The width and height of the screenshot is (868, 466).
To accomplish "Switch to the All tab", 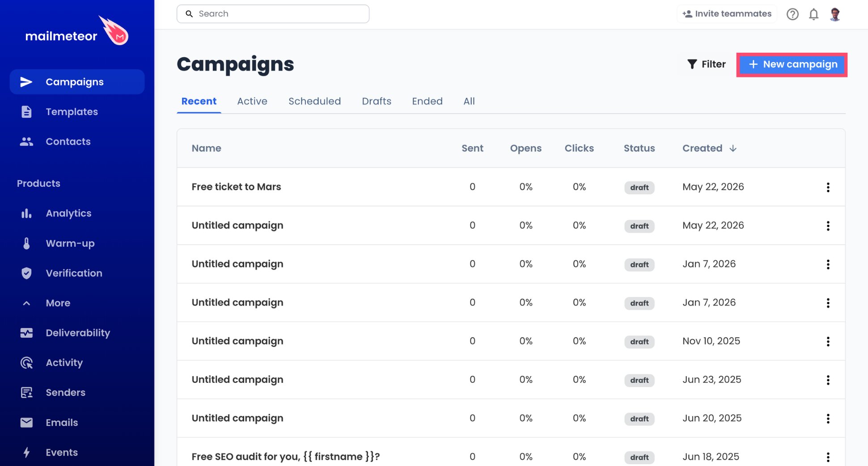I will 469,101.
